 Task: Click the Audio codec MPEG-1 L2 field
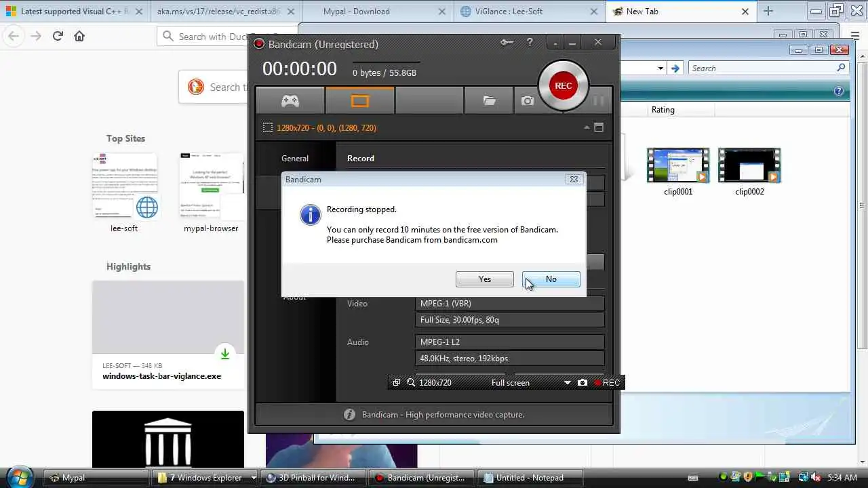[x=509, y=342]
